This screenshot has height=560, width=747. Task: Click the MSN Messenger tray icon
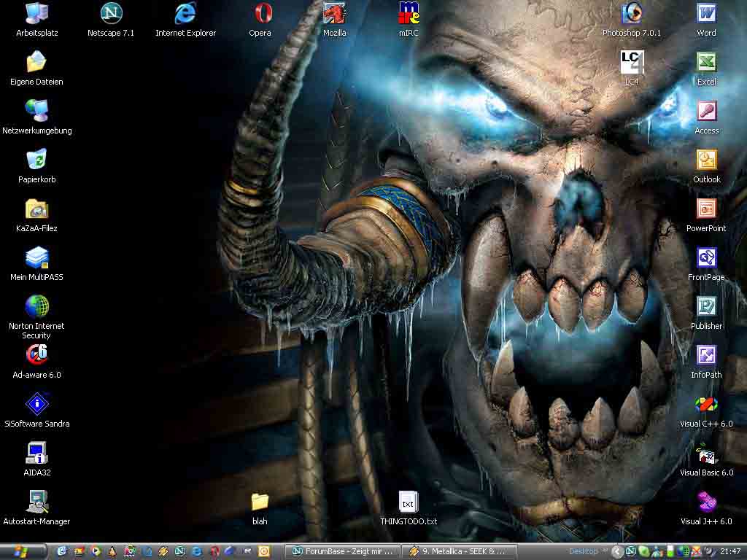(657, 551)
